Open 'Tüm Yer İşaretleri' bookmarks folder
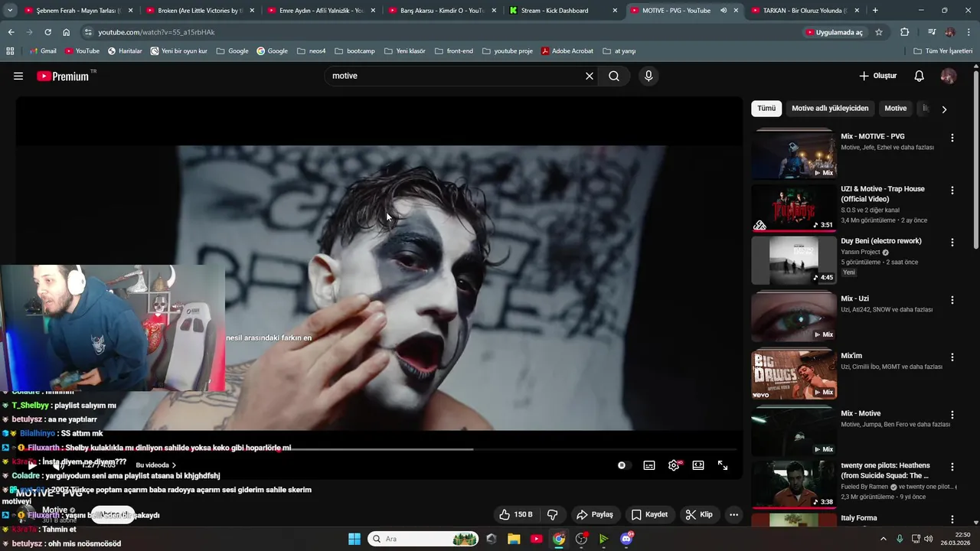The height and width of the screenshot is (551, 980). point(943,51)
